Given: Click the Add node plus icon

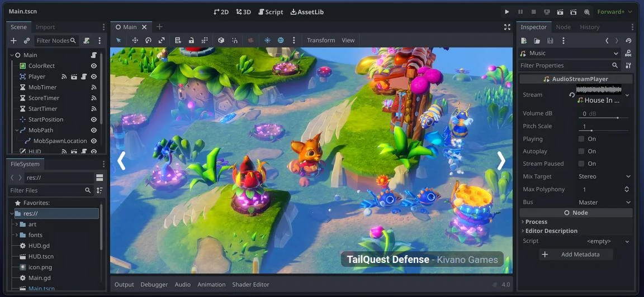Looking at the screenshot, I should [x=14, y=41].
